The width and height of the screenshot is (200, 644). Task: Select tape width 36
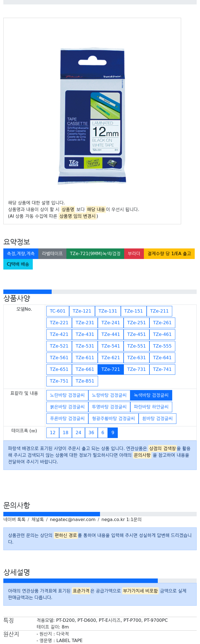coord(91,433)
